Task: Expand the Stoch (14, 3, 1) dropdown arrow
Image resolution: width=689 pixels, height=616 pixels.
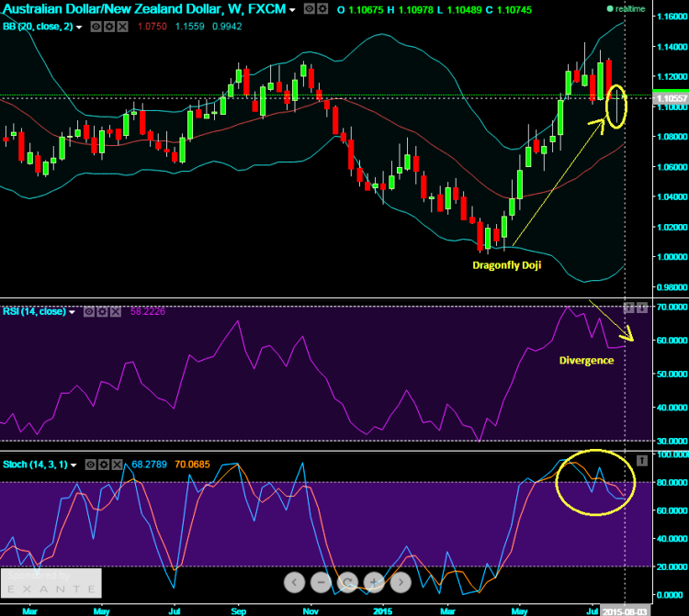Action: pos(73,465)
